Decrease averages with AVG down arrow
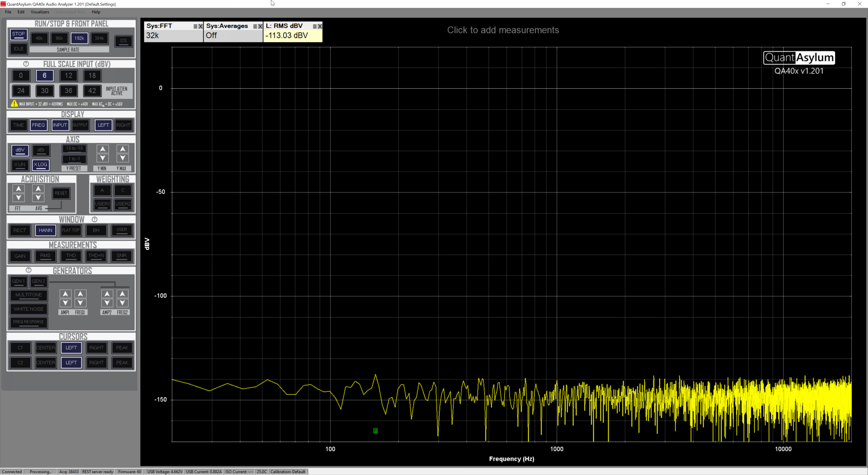 tap(38, 198)
